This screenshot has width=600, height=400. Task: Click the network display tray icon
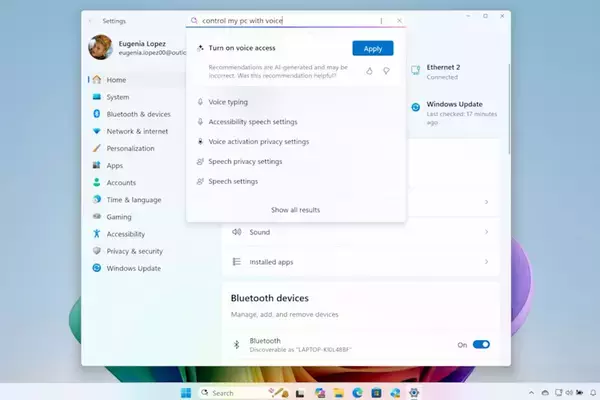(558, 393)
